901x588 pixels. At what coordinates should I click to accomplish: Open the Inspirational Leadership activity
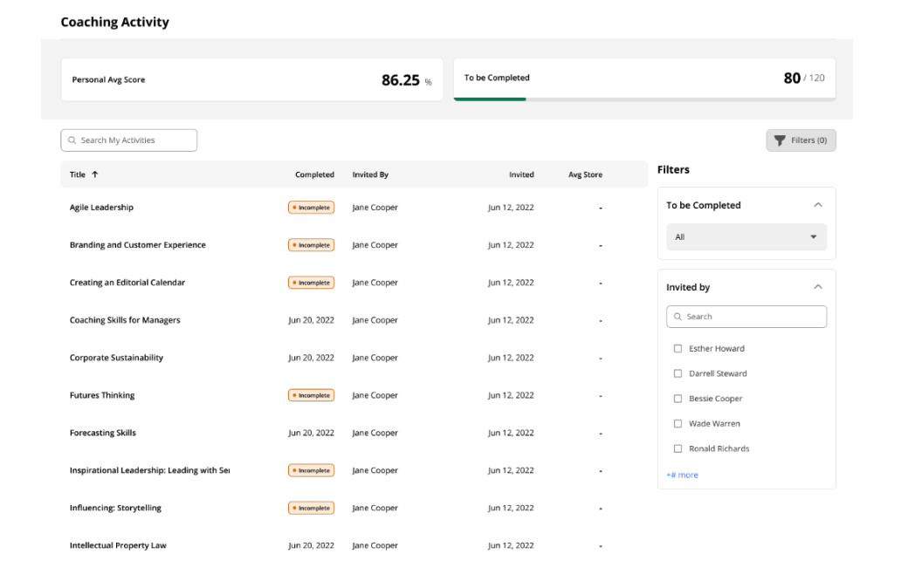click(149, 470)
